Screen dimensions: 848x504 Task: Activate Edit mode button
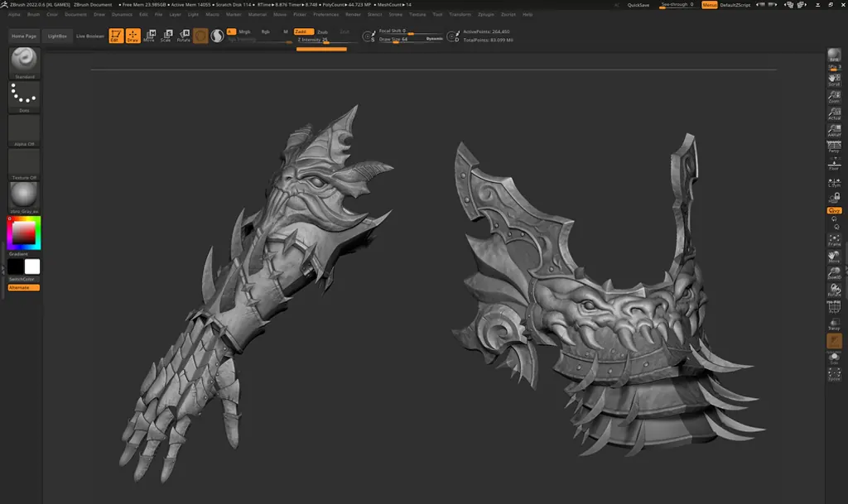click(x=116, y=36)
